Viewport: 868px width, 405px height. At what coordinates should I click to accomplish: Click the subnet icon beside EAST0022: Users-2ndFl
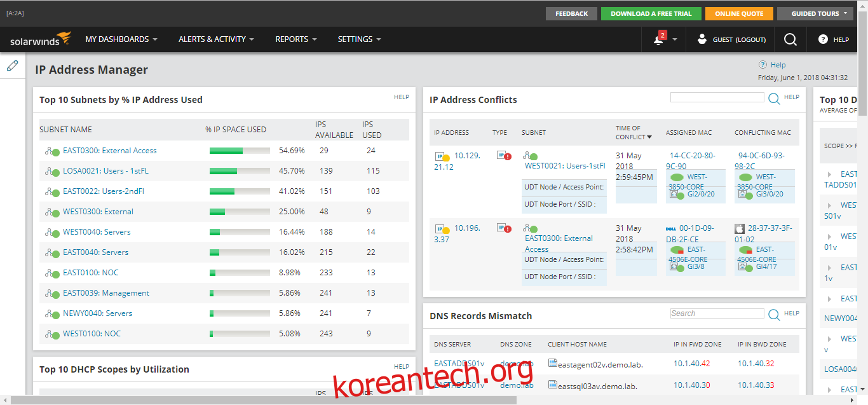point(52,192)
